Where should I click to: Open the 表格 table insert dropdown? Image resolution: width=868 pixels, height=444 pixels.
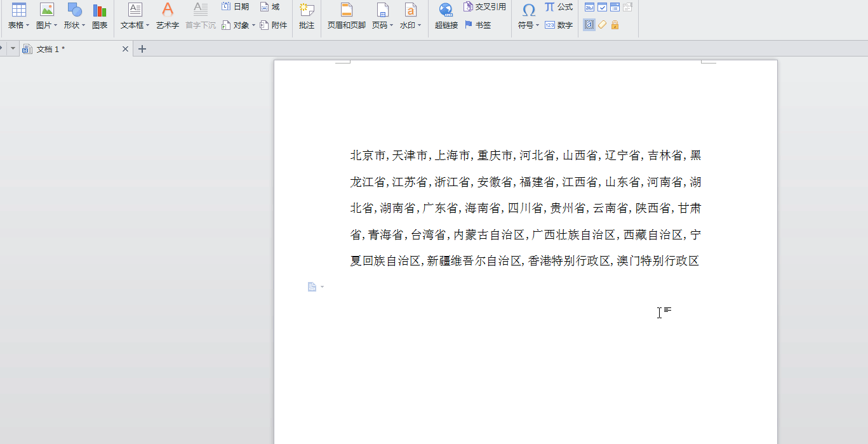pos(19,25)
